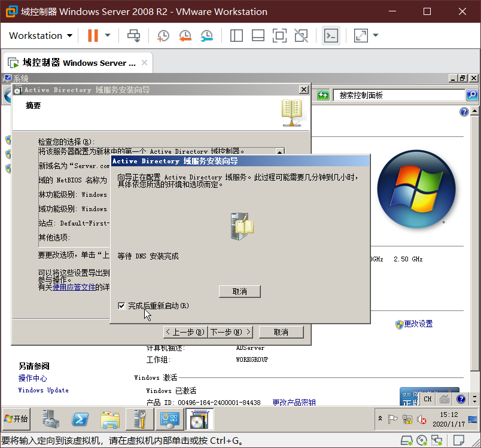Viewport: 481px width, 448px height.
Task: Switch to the AD wizard taskbar item
Action: click(x=199, y=419)
